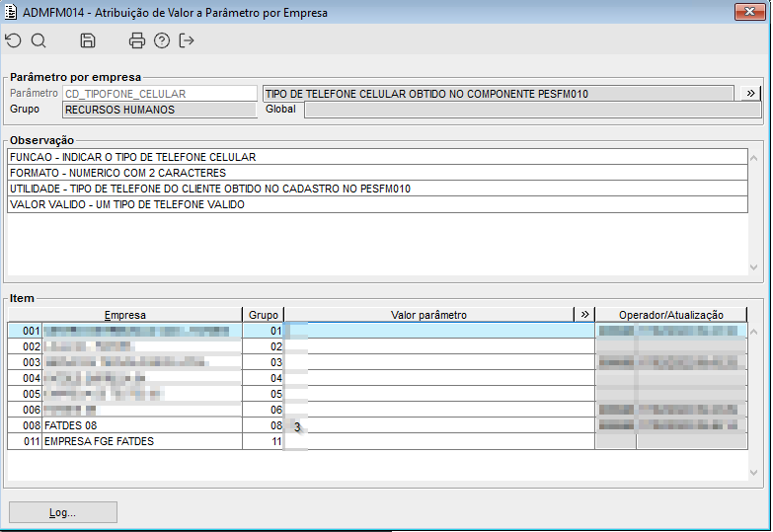Open the search magnifier icon
The image size is (773, 532).
[x=39, y=40]
